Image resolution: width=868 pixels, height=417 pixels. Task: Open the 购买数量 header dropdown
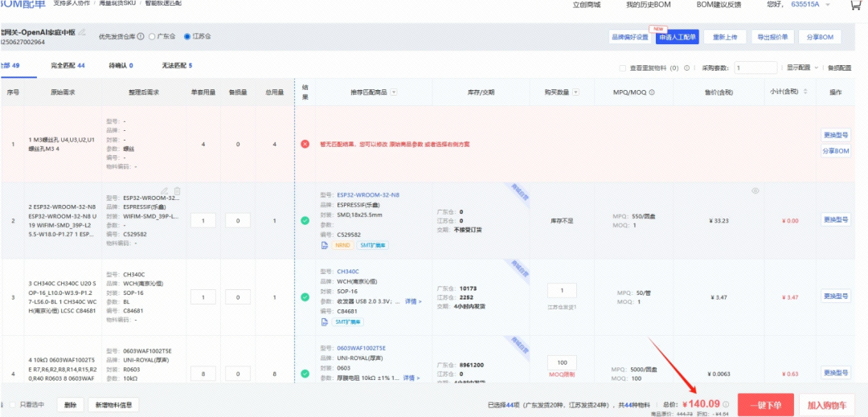(575, 92)
